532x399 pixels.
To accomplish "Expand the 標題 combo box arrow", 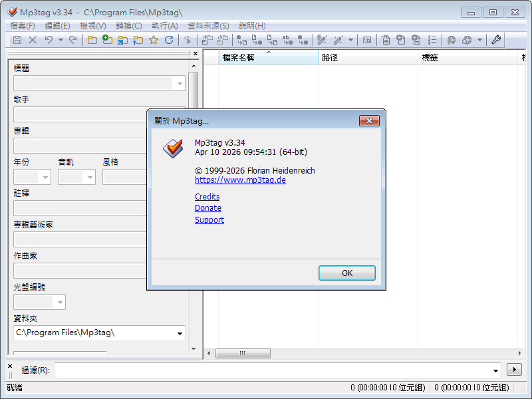I will pyautogui.click(x=180, y=84).
